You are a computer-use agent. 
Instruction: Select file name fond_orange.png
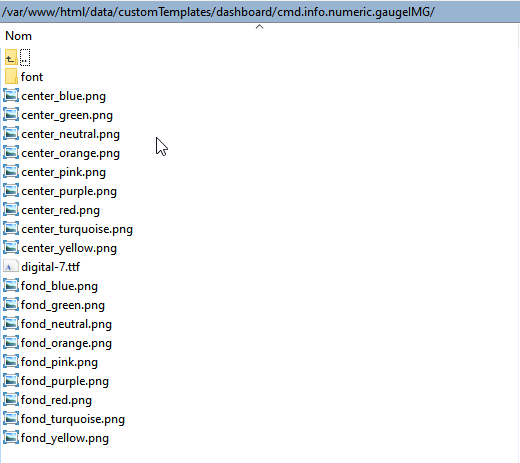coord(66,343)
